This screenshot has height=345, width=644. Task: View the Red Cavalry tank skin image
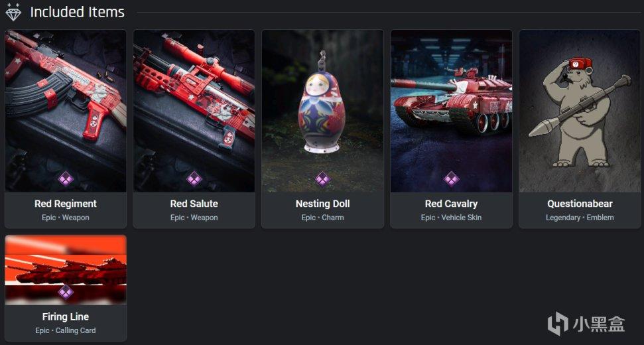coord(452,111)
